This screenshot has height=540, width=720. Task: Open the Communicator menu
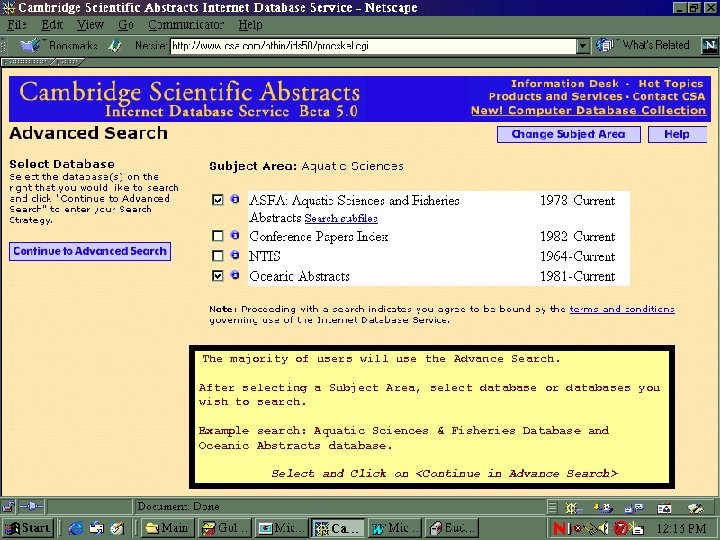pyautogui.click(x=186, y=25)
